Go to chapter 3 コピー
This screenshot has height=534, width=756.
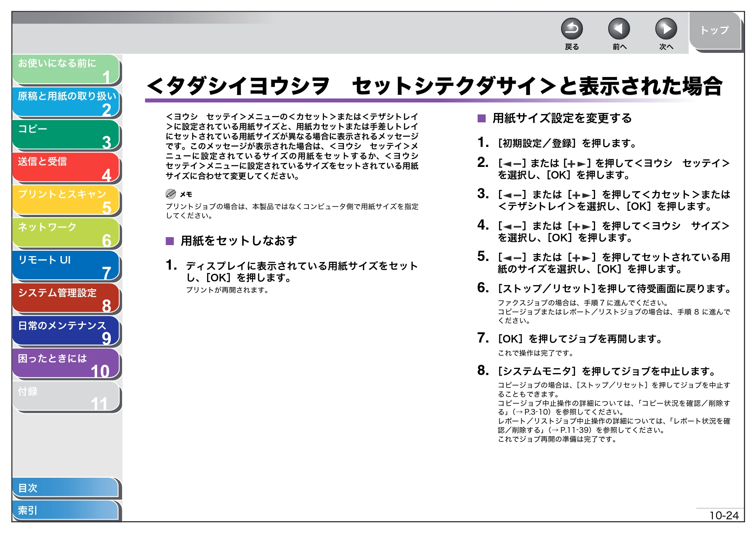tap(66, 135)
